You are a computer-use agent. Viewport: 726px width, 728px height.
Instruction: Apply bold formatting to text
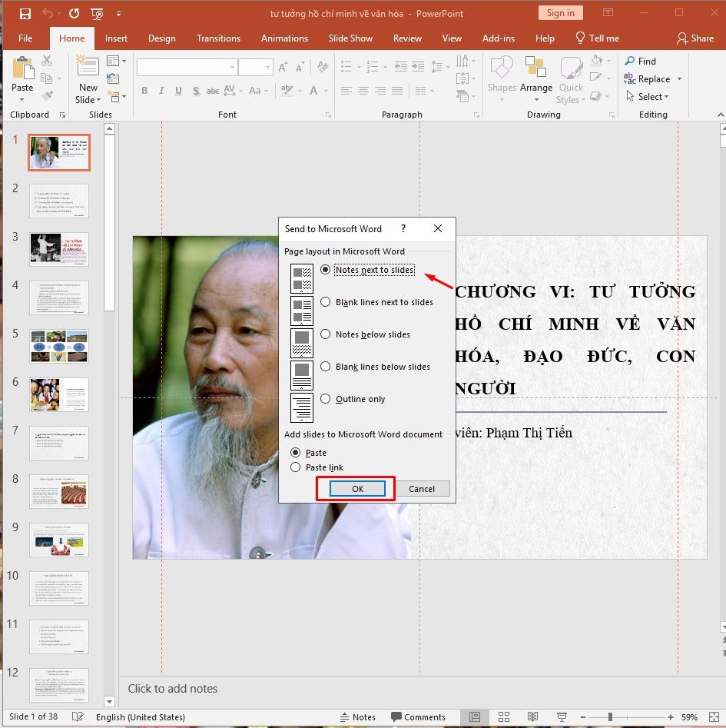pyautogui.click(x=144, y=91)
